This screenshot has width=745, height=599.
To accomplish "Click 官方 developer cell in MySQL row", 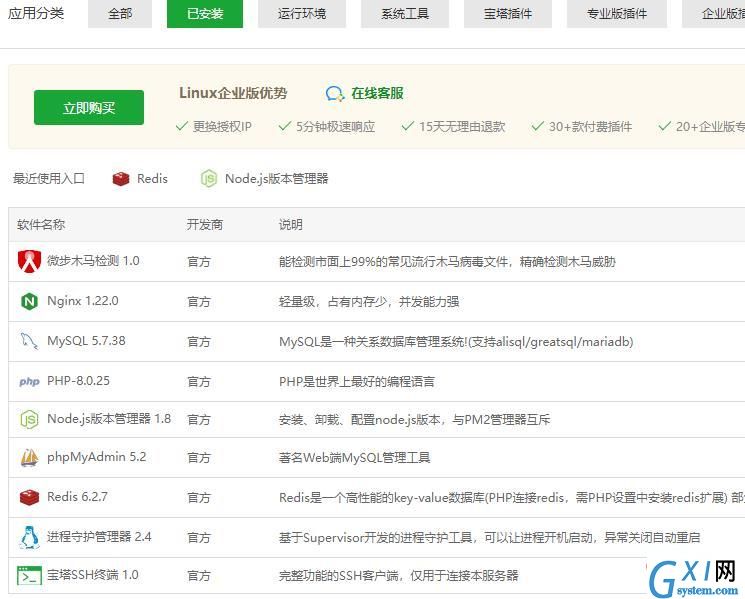I will coord(199,342).
